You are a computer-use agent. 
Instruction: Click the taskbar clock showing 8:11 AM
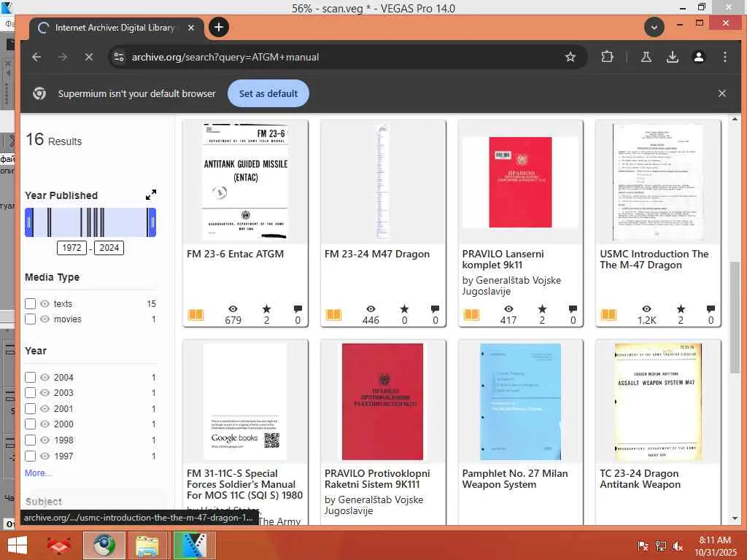(715, 546)
